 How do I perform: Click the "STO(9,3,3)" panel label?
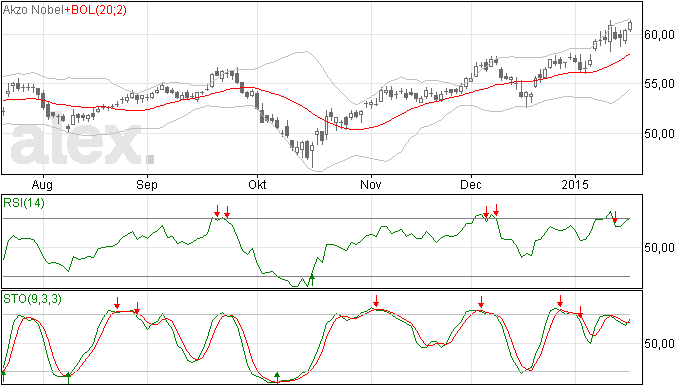(x=32, y=299)
